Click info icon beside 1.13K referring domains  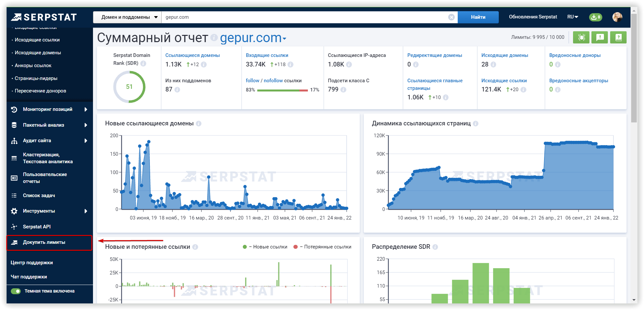coord(204,65)
